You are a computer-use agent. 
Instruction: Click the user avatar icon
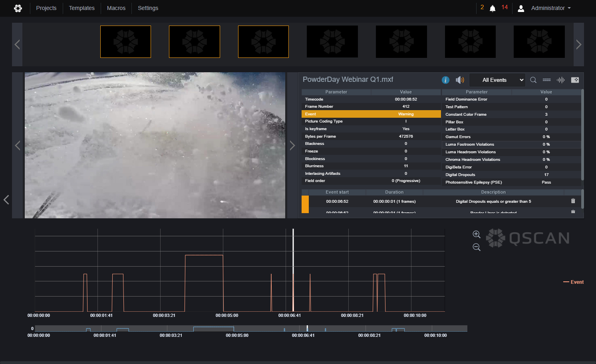(521, 8)
